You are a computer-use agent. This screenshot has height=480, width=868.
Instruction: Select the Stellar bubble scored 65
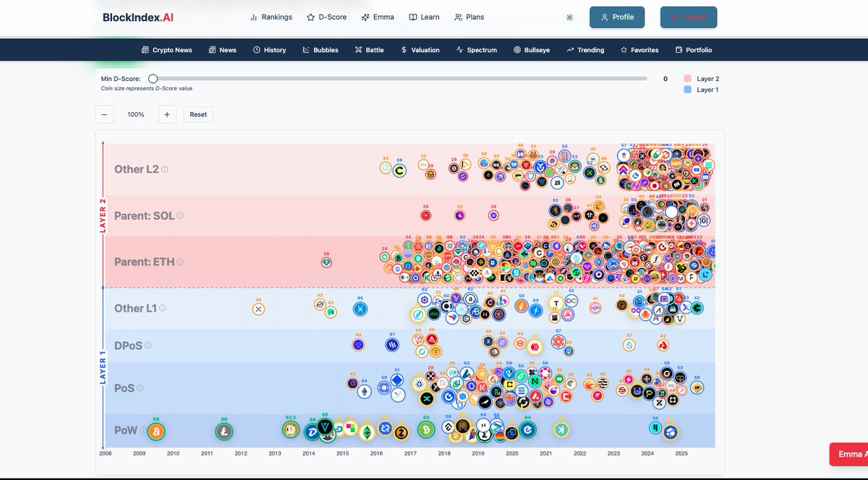(x=360, y=309)
